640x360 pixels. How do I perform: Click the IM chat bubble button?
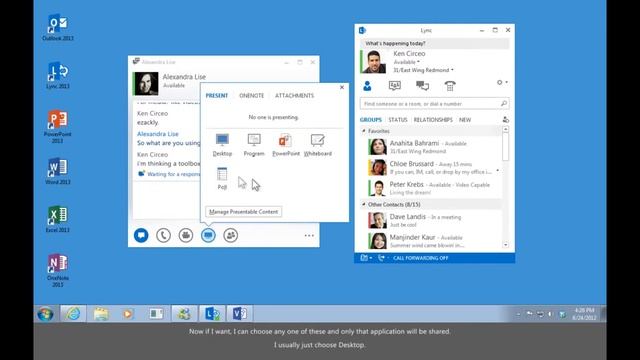[x=141, y=235]
